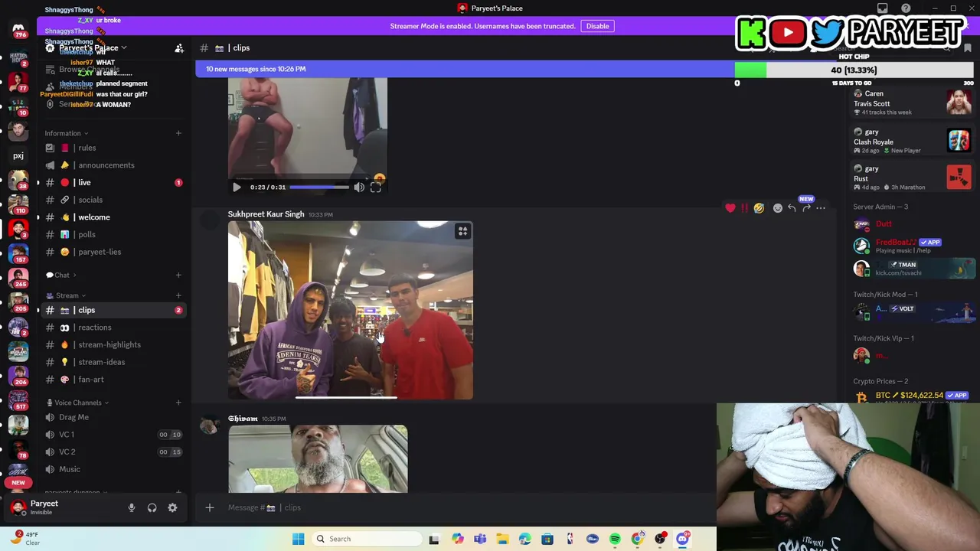
Task: Join voice channel VC 1
Action: [112, 435]
